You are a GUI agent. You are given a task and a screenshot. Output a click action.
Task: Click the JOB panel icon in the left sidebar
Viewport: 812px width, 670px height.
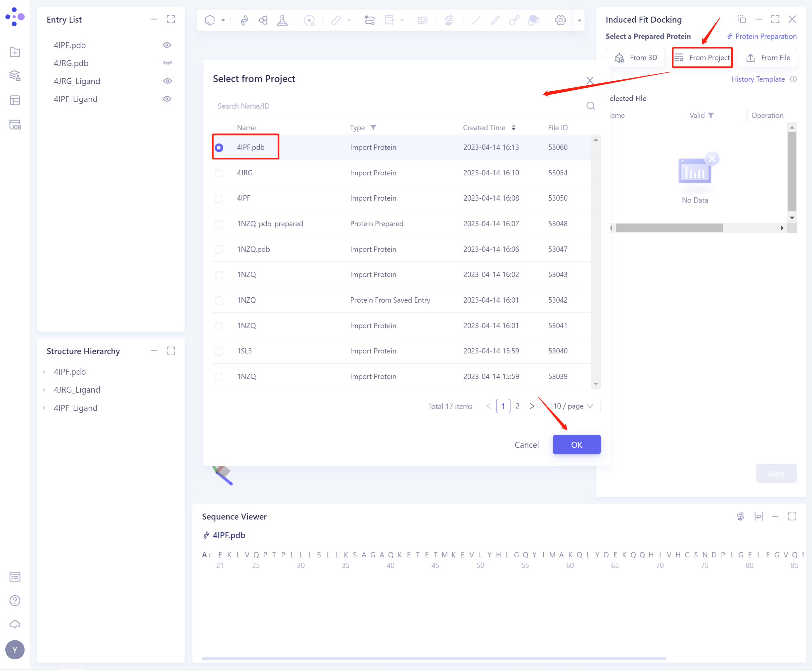(x=15, y=124)
